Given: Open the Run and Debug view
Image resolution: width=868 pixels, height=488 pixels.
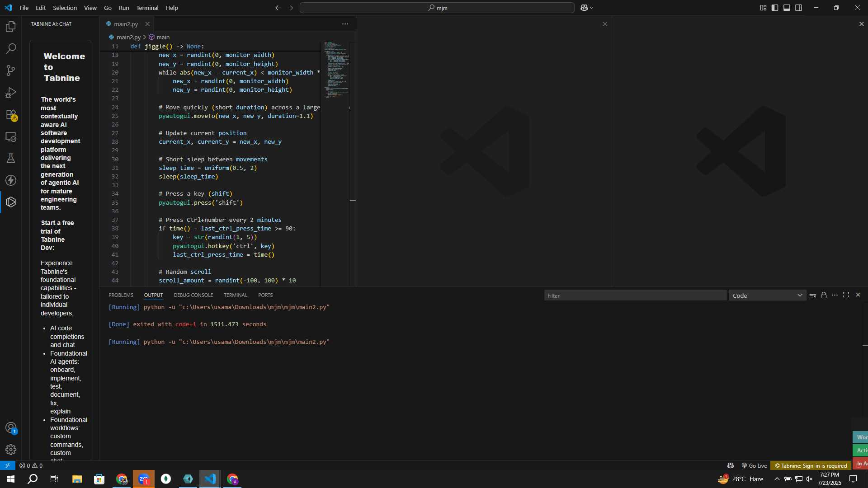Looking at the screenshot, I should pyautogui.click(x=11, y=93).
